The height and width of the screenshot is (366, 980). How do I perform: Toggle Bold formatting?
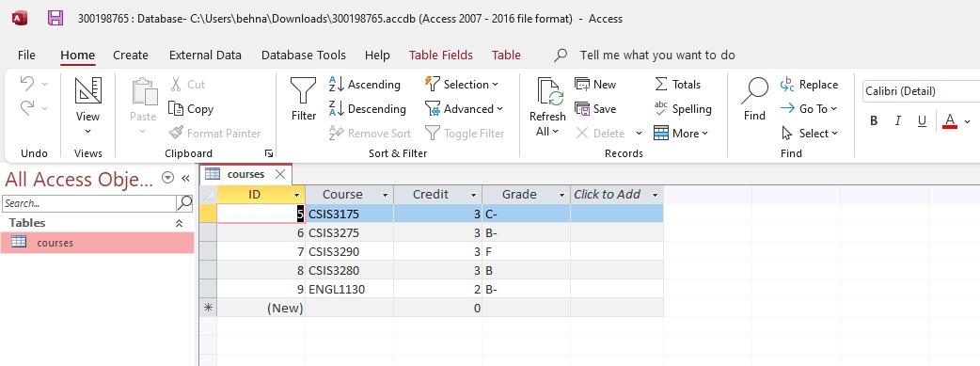point(874,121)
